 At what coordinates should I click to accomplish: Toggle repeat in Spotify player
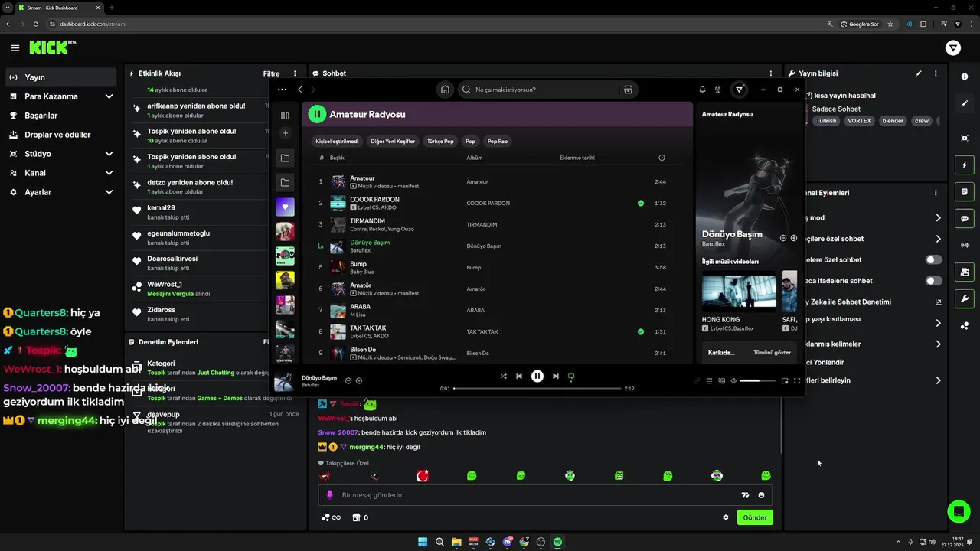pyautogui.click(x=571, y=376)
